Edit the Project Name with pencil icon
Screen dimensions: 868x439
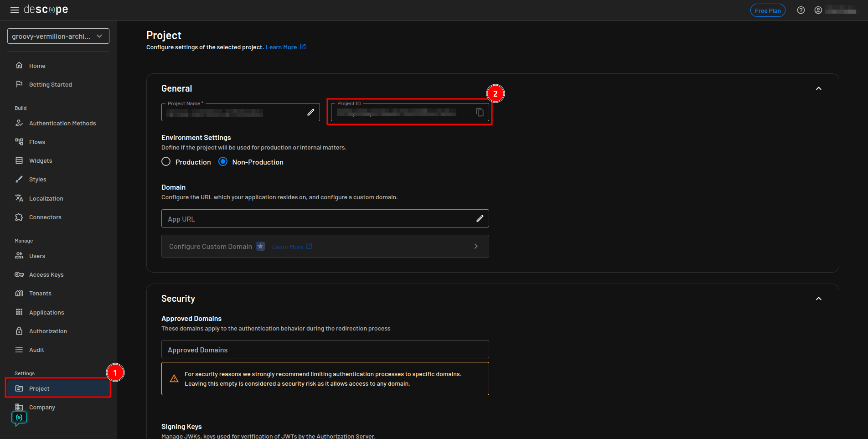pyautogui.click(x=310, y=112)
